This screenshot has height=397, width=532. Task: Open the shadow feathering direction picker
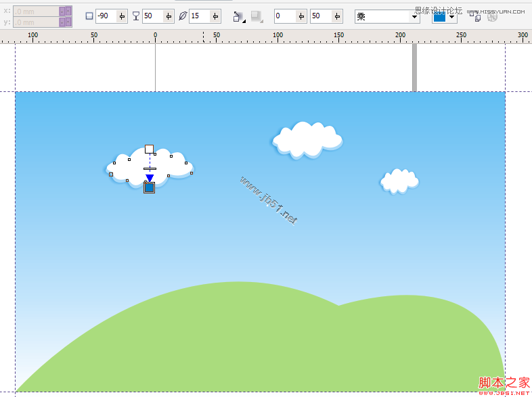click(x=238, y=16)
